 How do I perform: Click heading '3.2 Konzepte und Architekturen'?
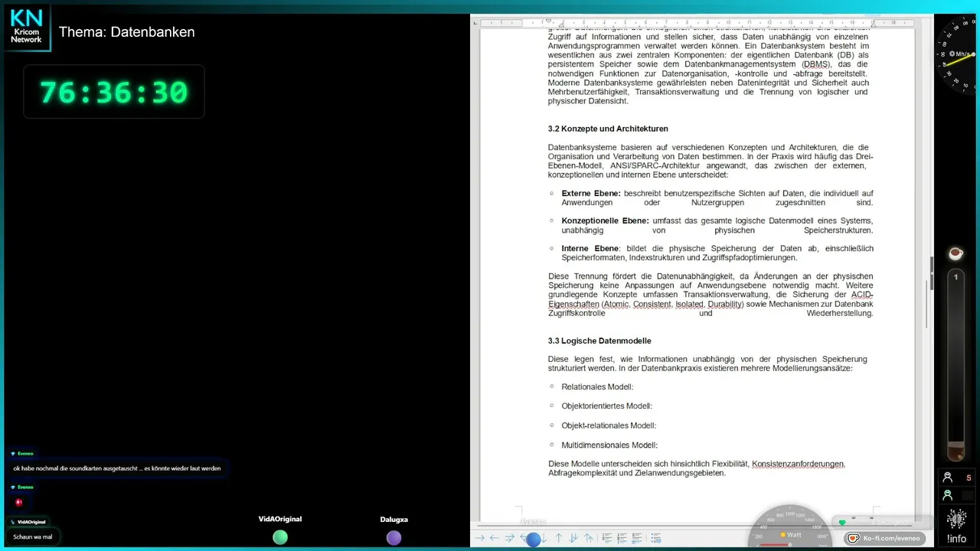click(608, 129)
